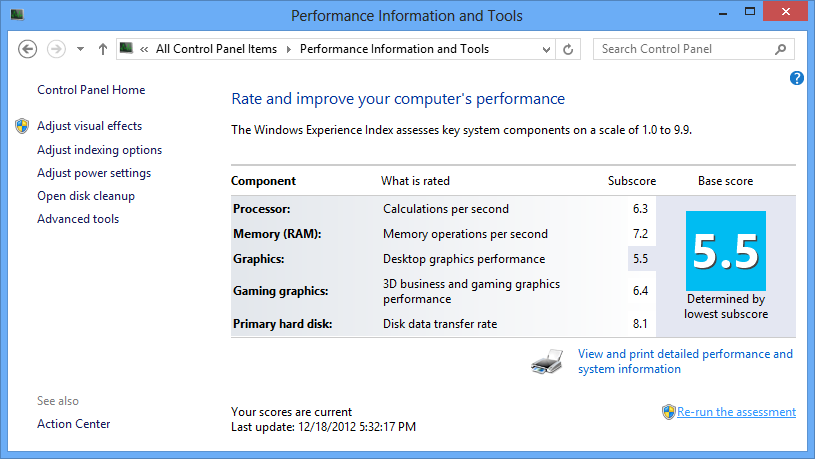This screenshot has width=815, height=459.
Task: Select the Gaming graphics subscore 6.4
Action: point(640,291)
